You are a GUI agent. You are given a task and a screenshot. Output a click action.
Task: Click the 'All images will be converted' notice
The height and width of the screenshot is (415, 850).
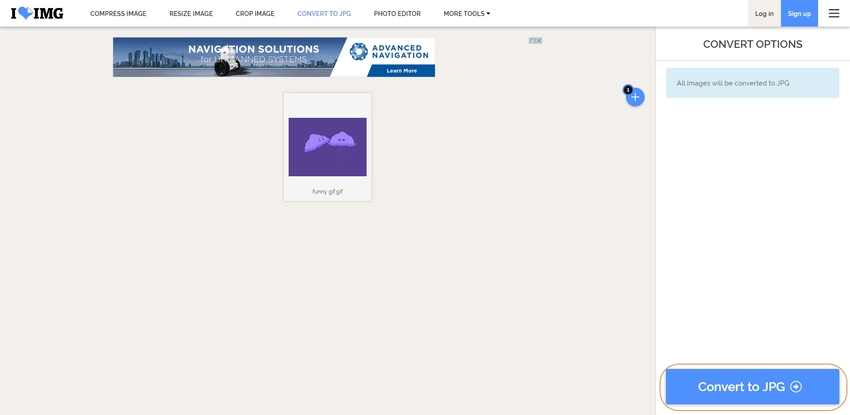(752, 83)
